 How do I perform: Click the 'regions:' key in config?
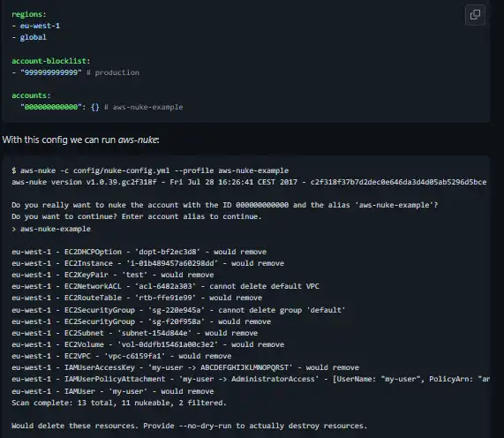point(29,14)
